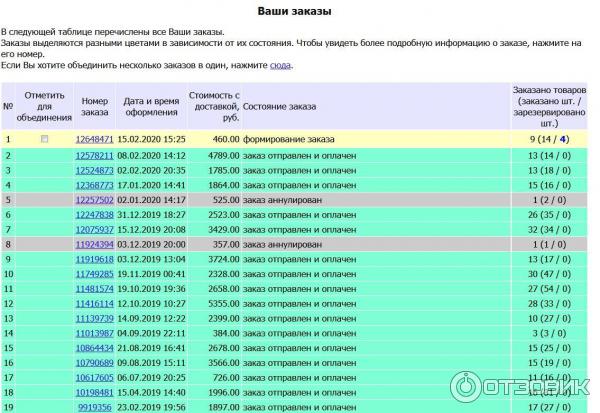Open order number 11919618

(x=95, y=260)
